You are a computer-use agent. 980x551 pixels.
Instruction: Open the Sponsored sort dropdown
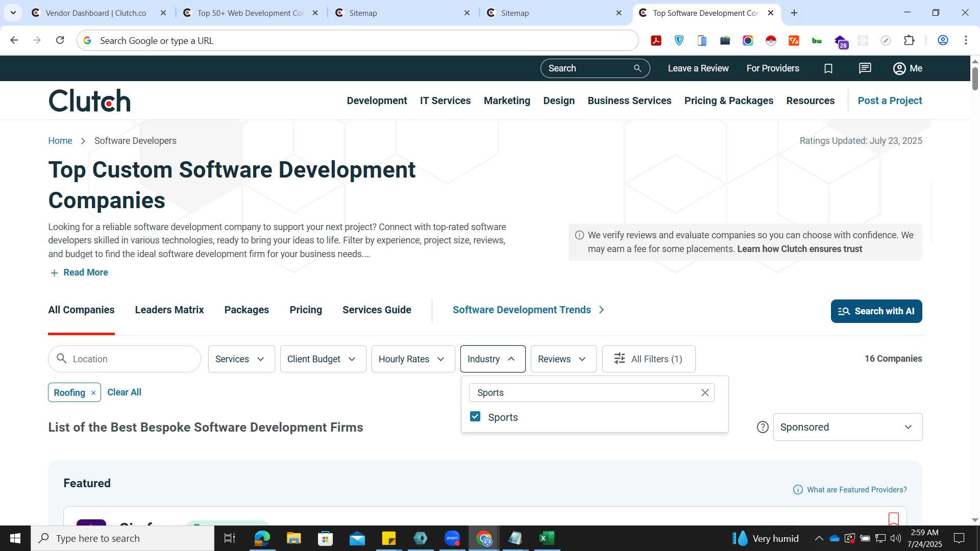pyautogui.click(x=847, y=427)
